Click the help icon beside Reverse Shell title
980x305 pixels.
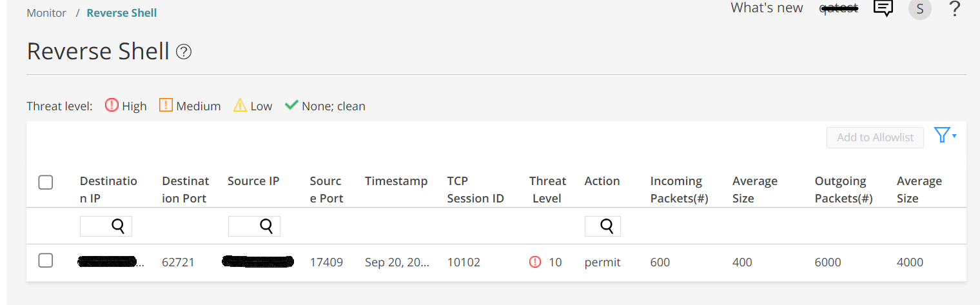[184, 52]
